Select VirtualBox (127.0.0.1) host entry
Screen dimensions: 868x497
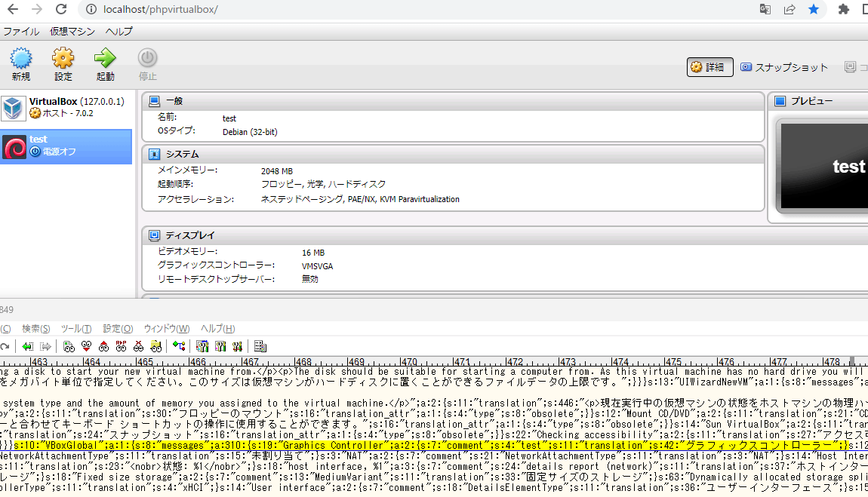(x=66, y=107)
